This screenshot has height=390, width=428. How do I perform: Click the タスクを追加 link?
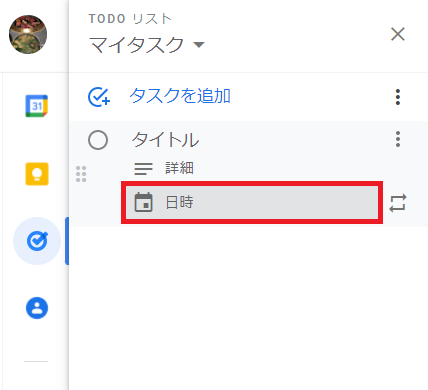pos(180,96)
